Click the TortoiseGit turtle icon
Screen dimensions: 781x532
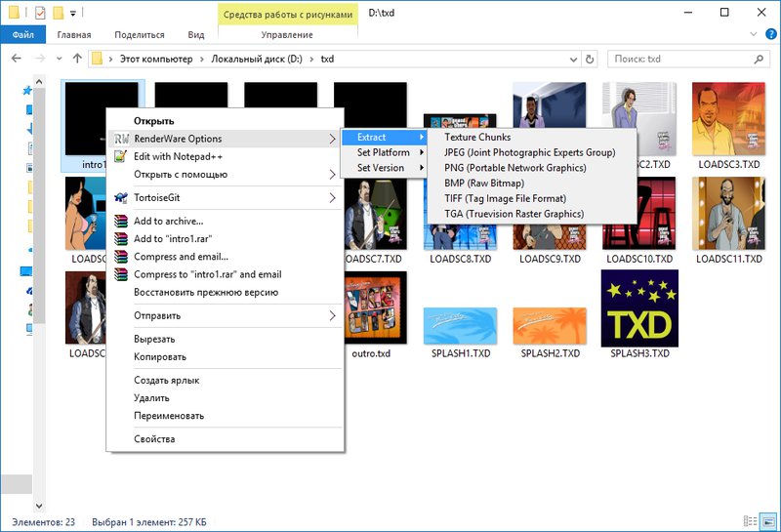pyautogui.click(x=120, y=198)
